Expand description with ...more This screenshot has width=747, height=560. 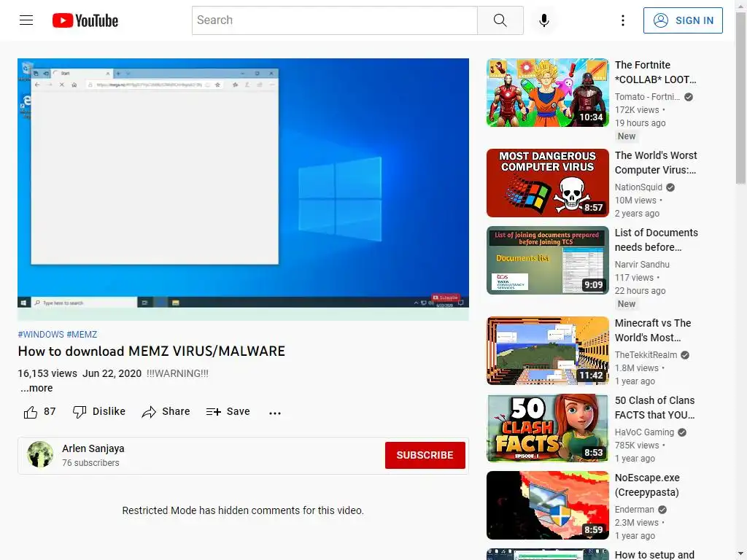(36, 388)
